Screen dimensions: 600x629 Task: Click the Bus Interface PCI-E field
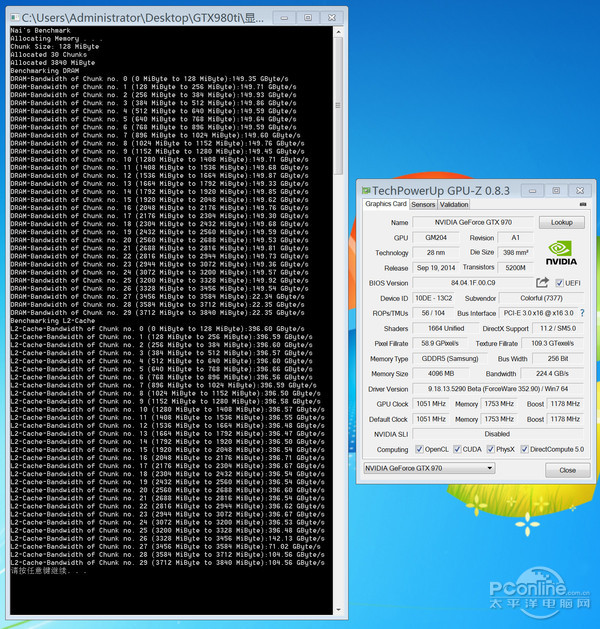[x=539, y=313]
